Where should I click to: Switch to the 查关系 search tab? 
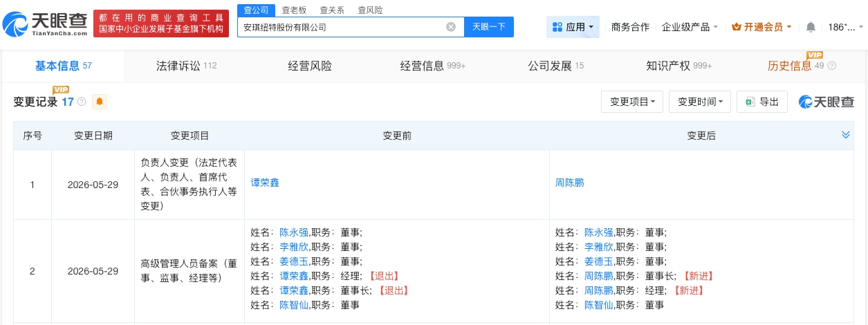(331, 10)
